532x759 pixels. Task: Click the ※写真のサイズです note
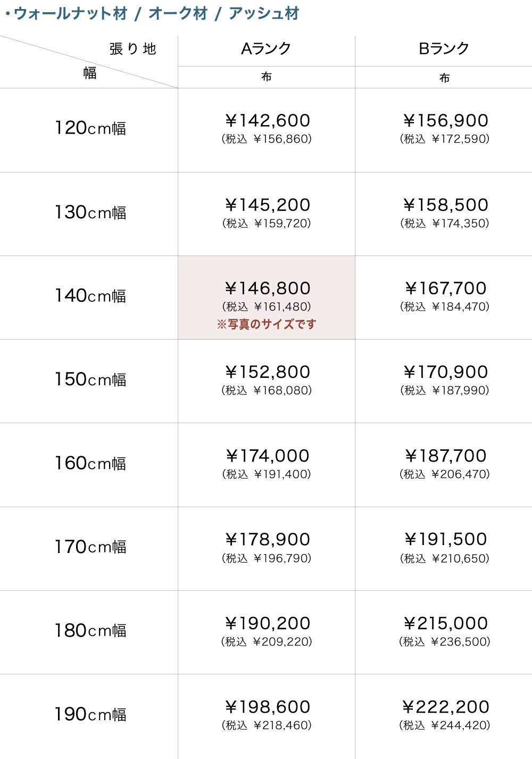[267, 324]
